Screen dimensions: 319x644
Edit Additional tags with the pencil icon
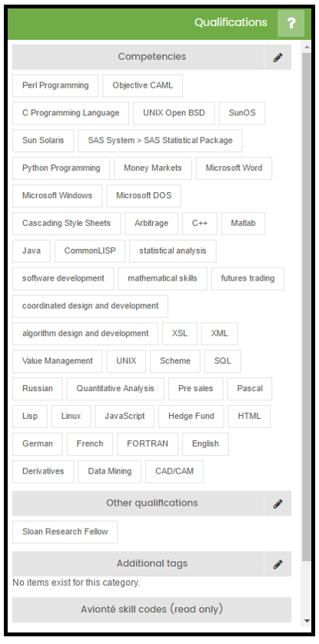(278, 564)
